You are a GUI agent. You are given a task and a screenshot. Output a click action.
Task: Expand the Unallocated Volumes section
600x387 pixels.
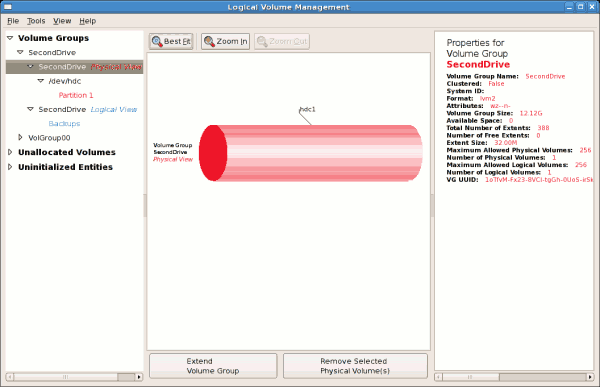click(x=10, y=152)
